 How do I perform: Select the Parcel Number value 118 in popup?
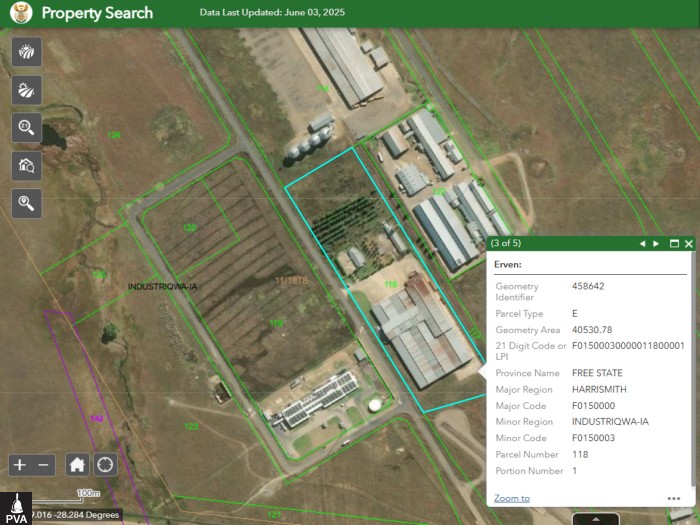coord(580,454)
